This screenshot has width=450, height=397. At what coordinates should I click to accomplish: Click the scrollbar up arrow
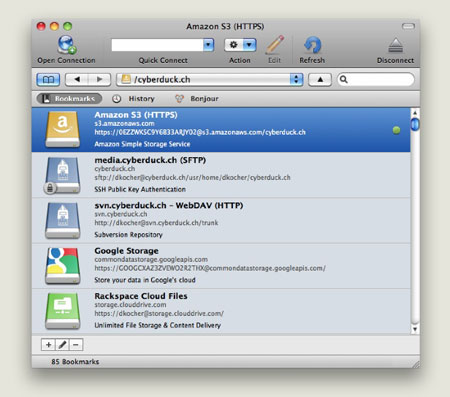coord(415,113)
